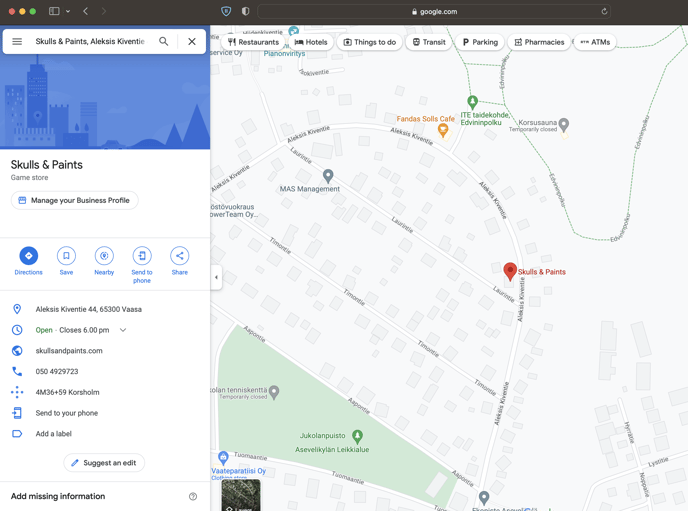The height and width of the screenshot is (511, 688).
Task: Click the Directions icon button
Action: click(29, 256)
